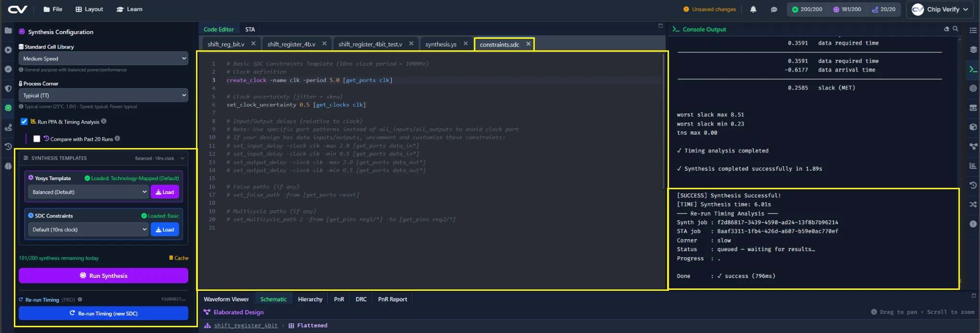Open the place-and-route icon in left sidebar

[8, 127]
